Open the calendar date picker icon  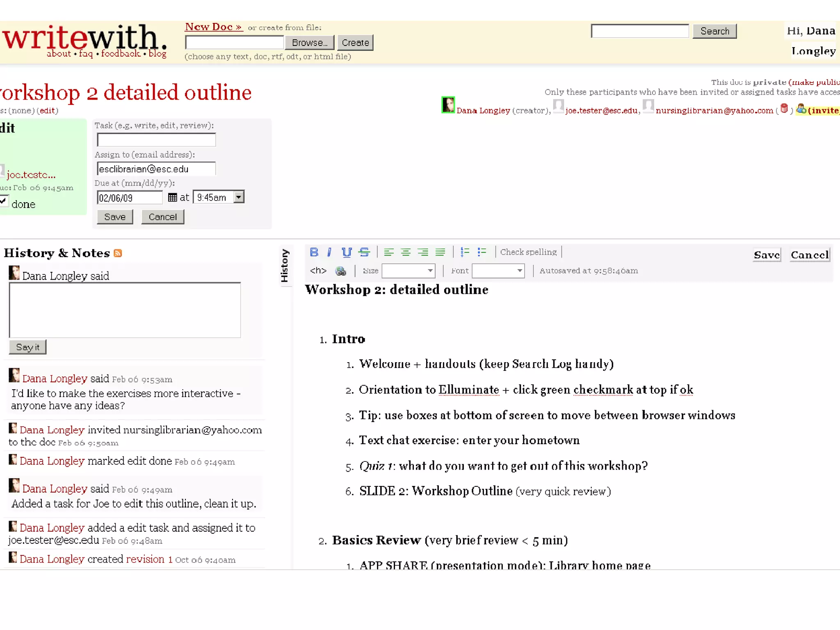point(172,198)
